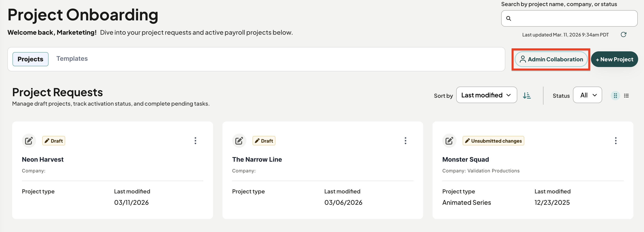Screen dimensions: 644x232
Task: Open Neon Harvest three-dot options menu
Action: point(195,141)
